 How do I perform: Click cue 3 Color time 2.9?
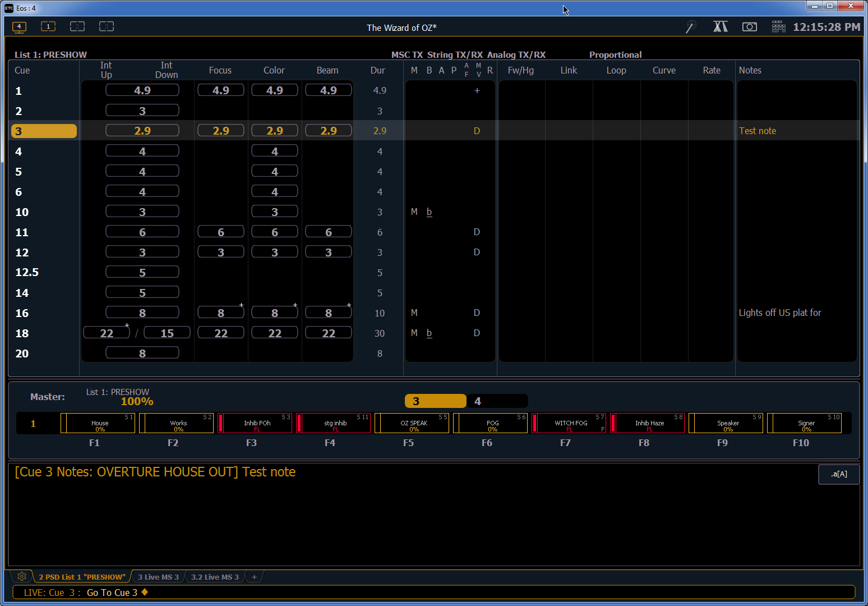tap(275, 130)
